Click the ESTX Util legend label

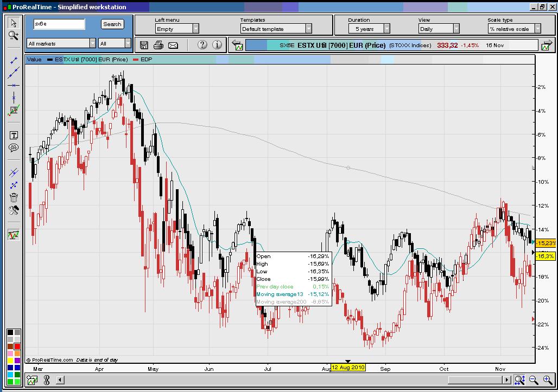pos(91,59)
